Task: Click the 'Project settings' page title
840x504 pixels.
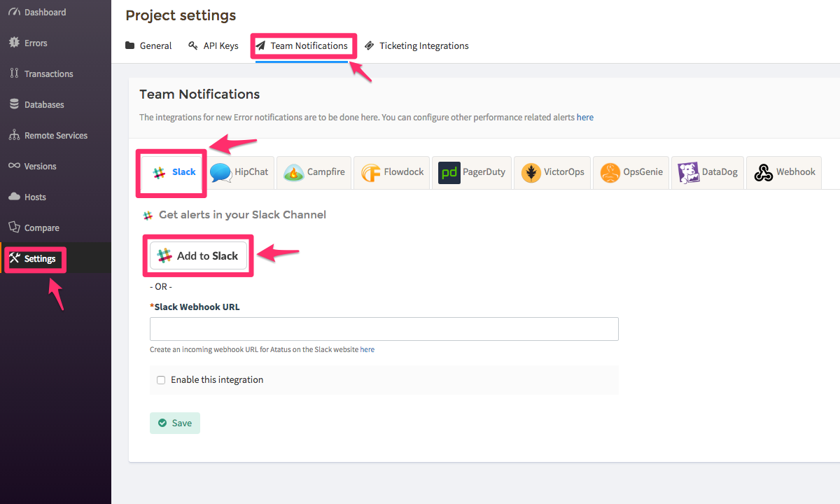Action: click(181, 15)
